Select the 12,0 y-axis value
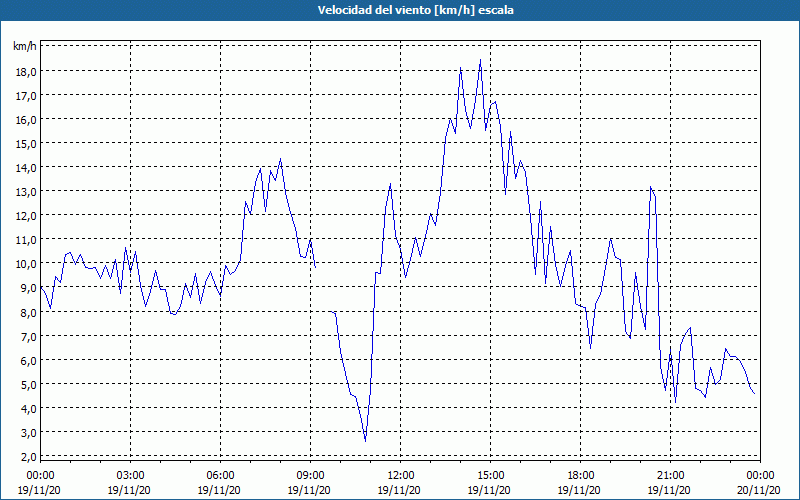The width and height of the screenshot is (800, 500). (27, 216)
